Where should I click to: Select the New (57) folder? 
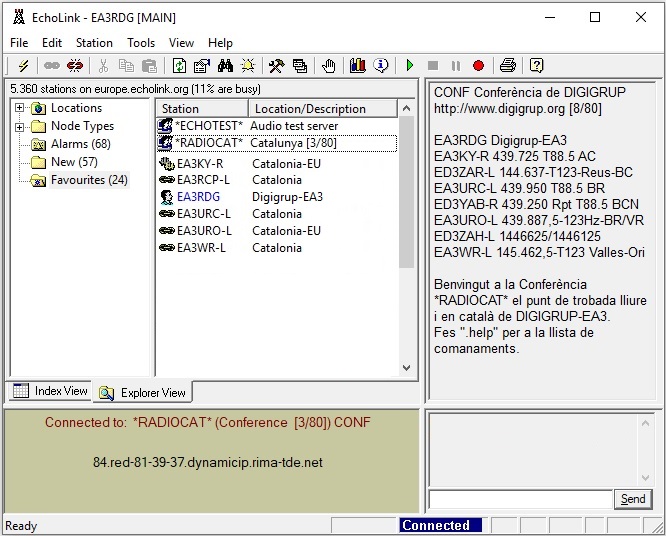pos(74,162)
